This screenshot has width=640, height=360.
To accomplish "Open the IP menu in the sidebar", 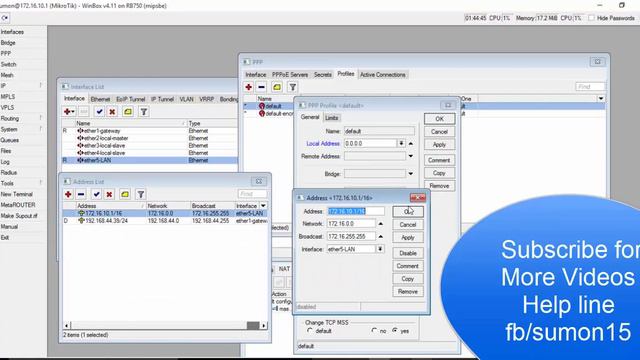I will [x=3, y=86].
